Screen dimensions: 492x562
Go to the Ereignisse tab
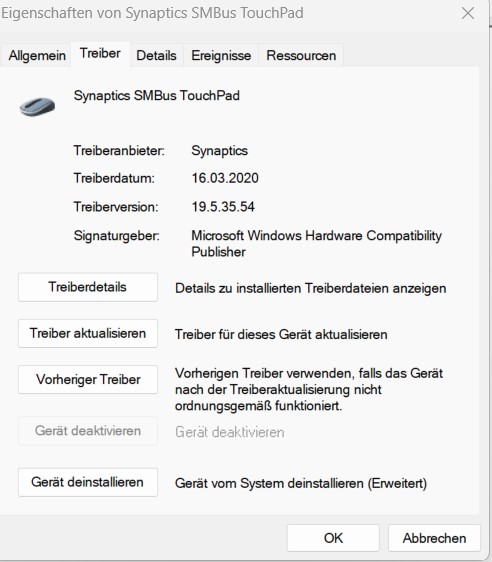point(221,56)
